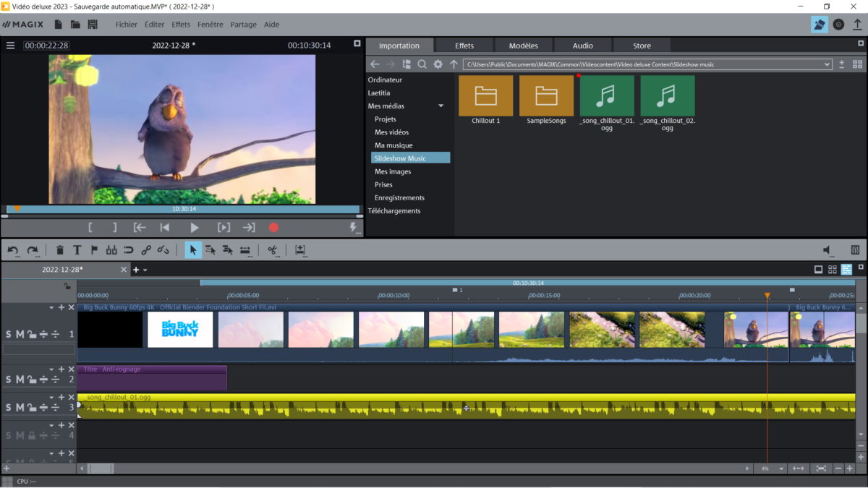Open the Effets menu in menu bar

point(181,25)
